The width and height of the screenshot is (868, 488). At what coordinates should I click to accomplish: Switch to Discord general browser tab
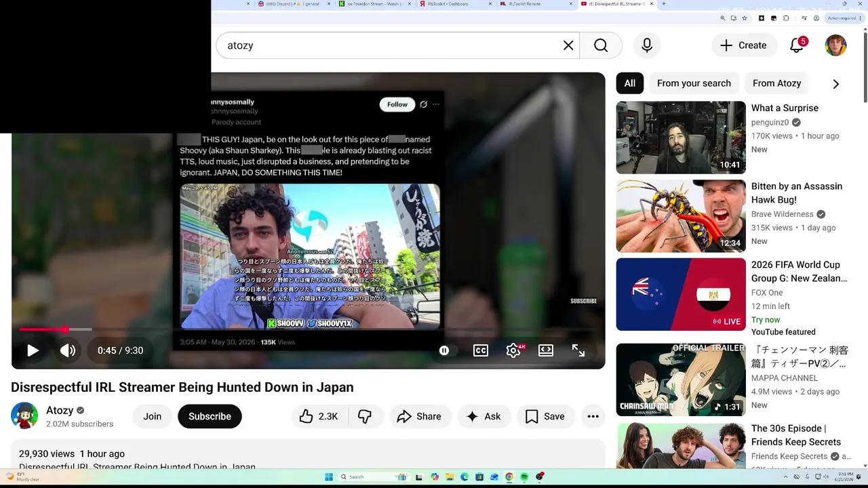pyautogui.click(x=294, y=4)
